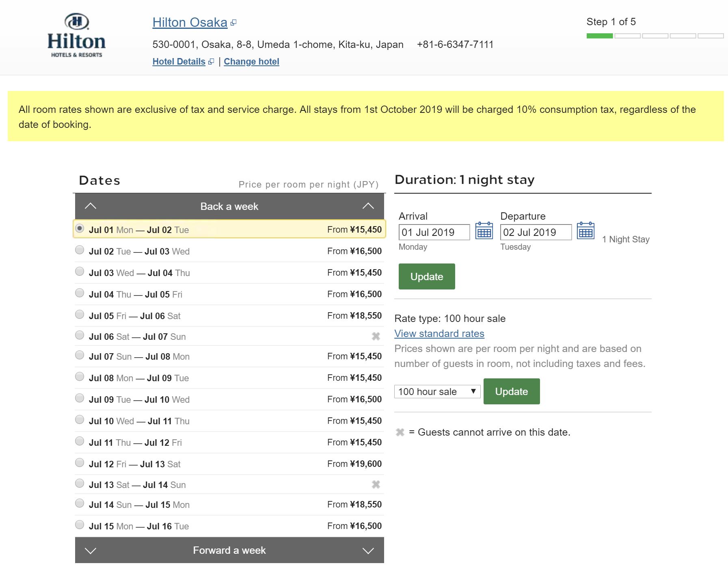Click the Departure date input field
The width and height of the screenshot is (728, 570).
click(x=536, y=232)
